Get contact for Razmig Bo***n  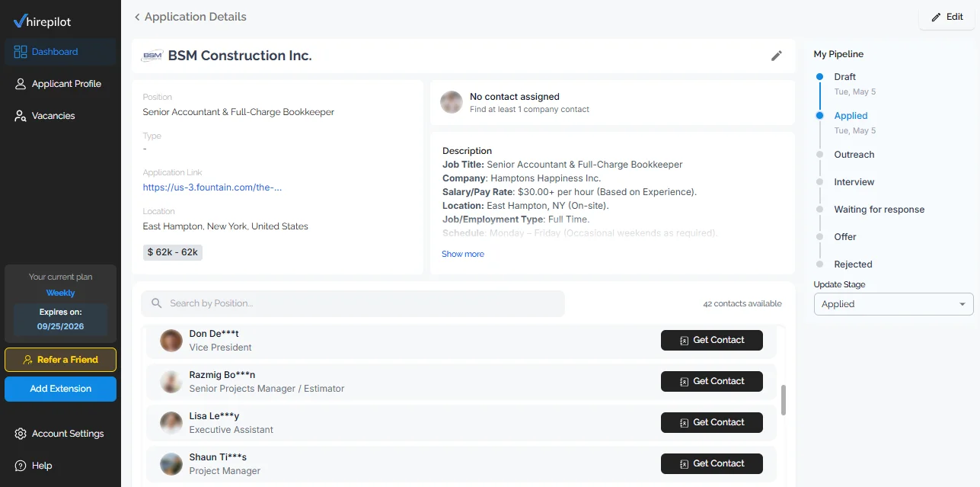(712, 381)
